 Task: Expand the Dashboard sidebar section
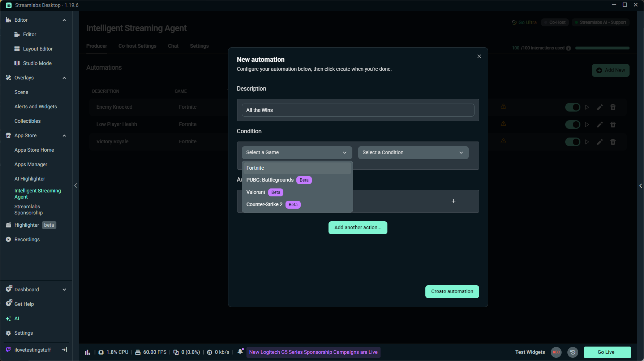64,290
